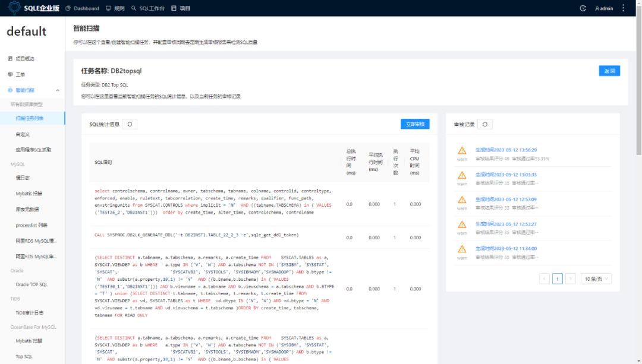Open audit report generated 2023-05-12 12:57:09

(506, 200)
